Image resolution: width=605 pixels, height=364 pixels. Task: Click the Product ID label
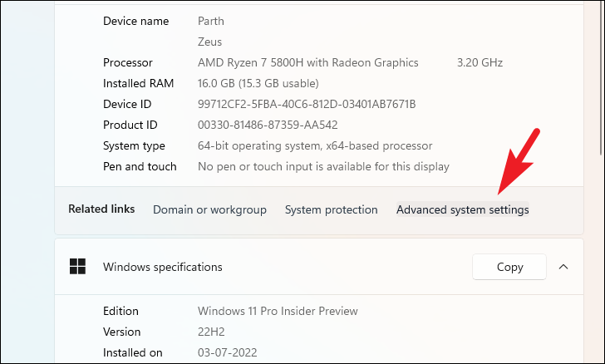point(130,125)
